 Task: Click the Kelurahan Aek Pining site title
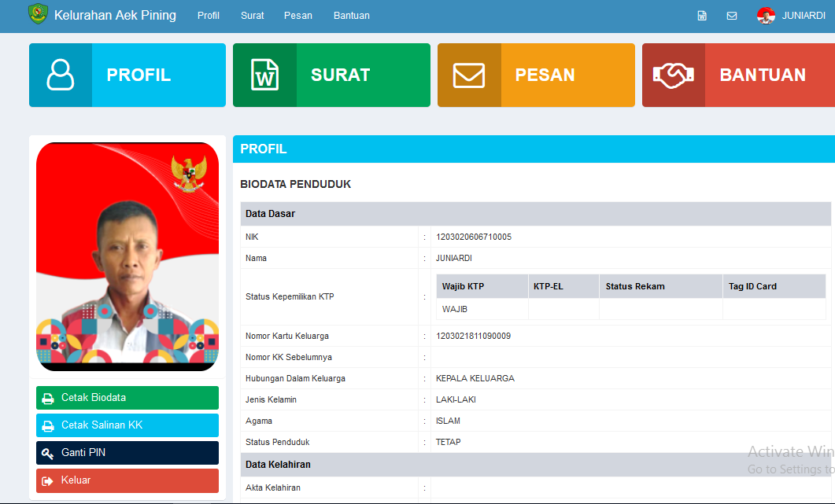tap(115, 16)
